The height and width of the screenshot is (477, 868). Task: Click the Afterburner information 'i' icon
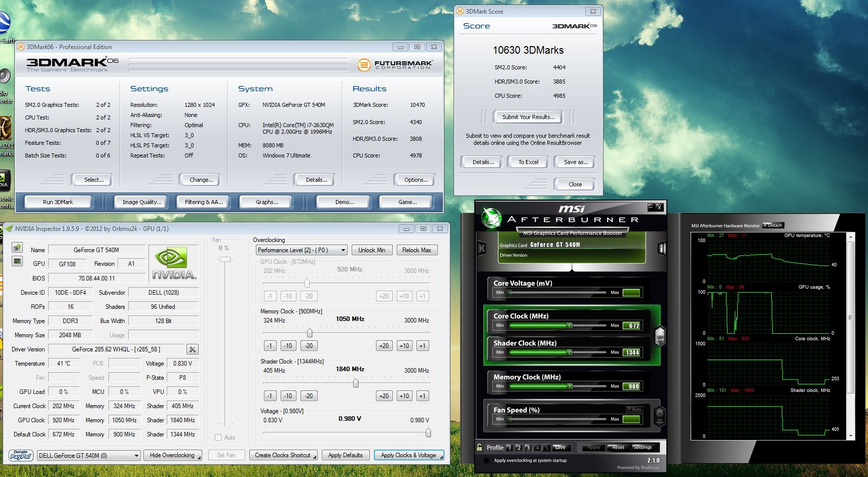coord(661,248)
